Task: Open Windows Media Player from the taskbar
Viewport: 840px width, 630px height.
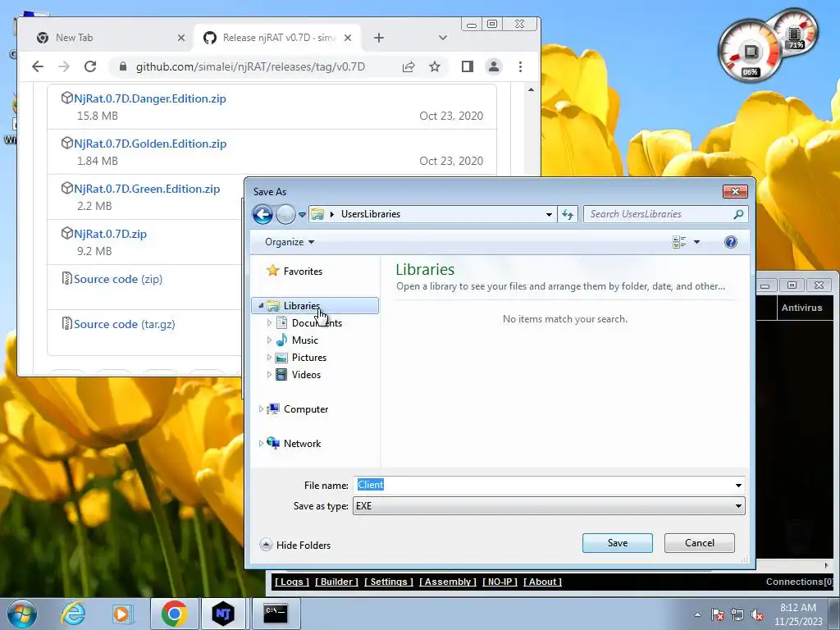Action: tap(122, 614)
